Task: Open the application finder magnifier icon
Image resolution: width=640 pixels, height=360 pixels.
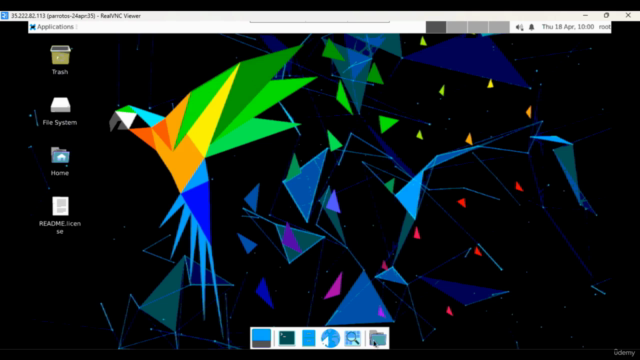Action: pos(352,338)
